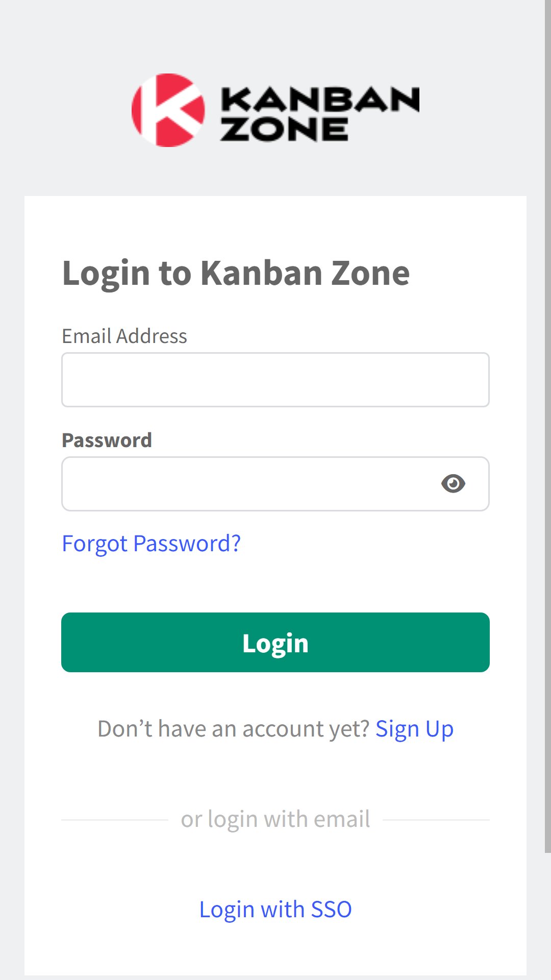Click the divider line left of "or login"
Screen dimensions: 551x980
click(x=115, y=820)
